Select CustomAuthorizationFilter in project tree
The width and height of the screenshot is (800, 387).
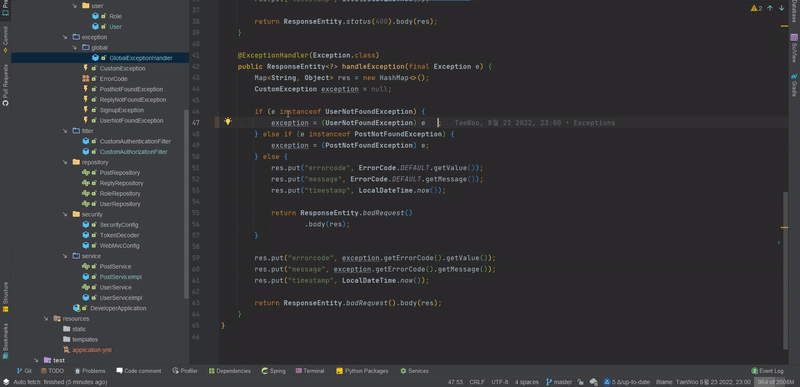pos(134,151)
